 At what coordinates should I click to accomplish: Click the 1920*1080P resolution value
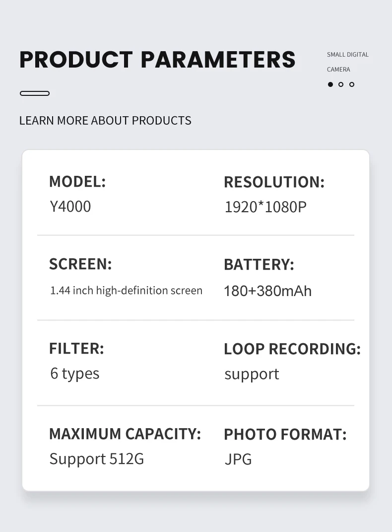click(265, 207)
